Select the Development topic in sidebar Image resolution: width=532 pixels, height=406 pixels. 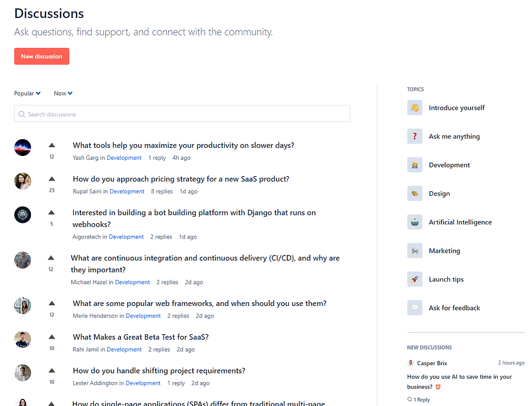[x=449, y=165]
